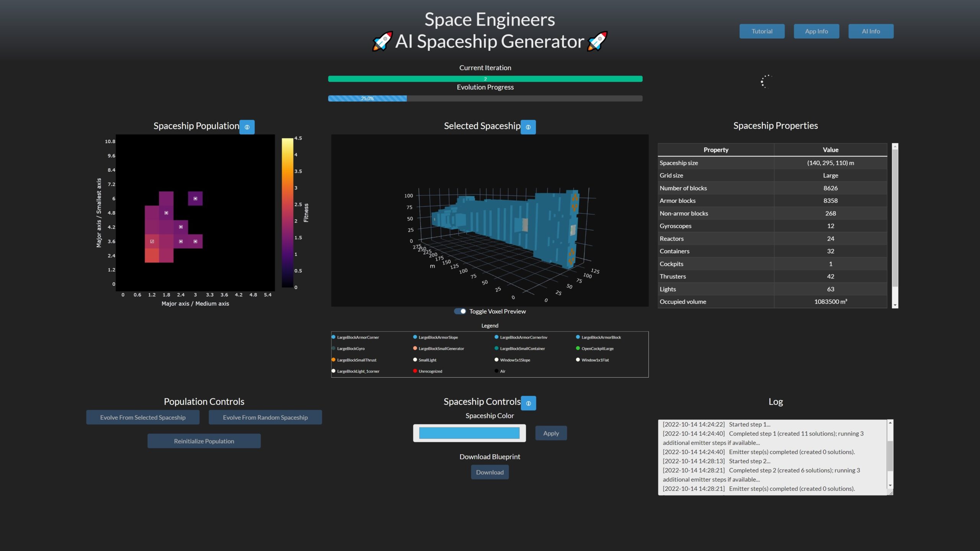This screenshot has width=980, height=551.
Task: Click the SmallLight legend entry
Action: [x=425, y=360]
